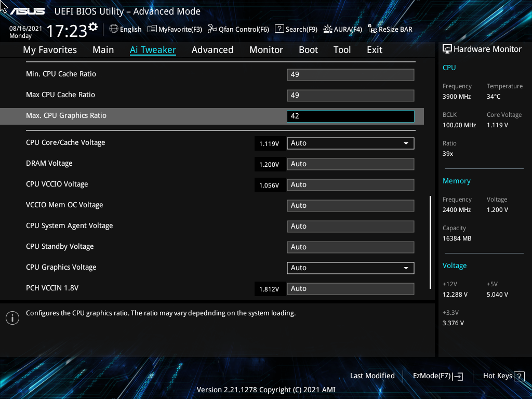Click the 1.119V core/cache voltage readout
Screen dimensions: 532x399
269,143
